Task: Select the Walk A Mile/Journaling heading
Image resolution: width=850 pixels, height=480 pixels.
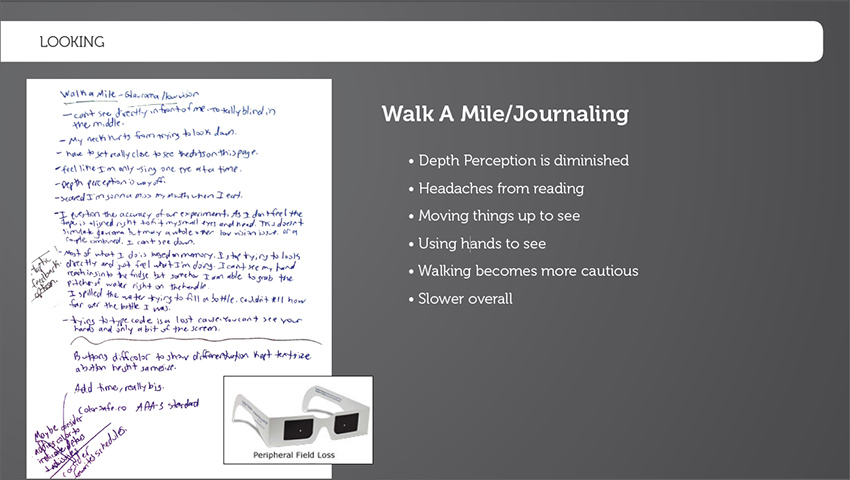Action: (505, 114)
